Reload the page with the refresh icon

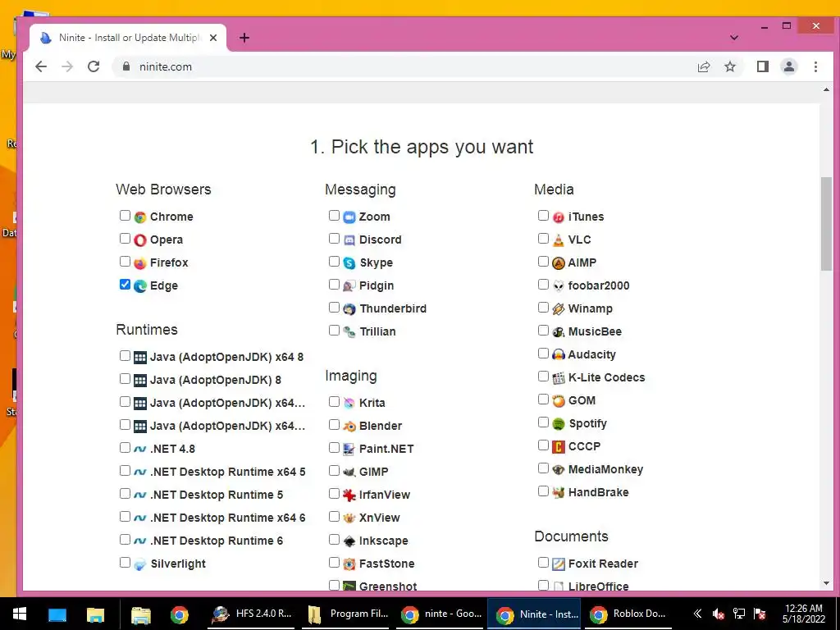[x=94, y=66]
